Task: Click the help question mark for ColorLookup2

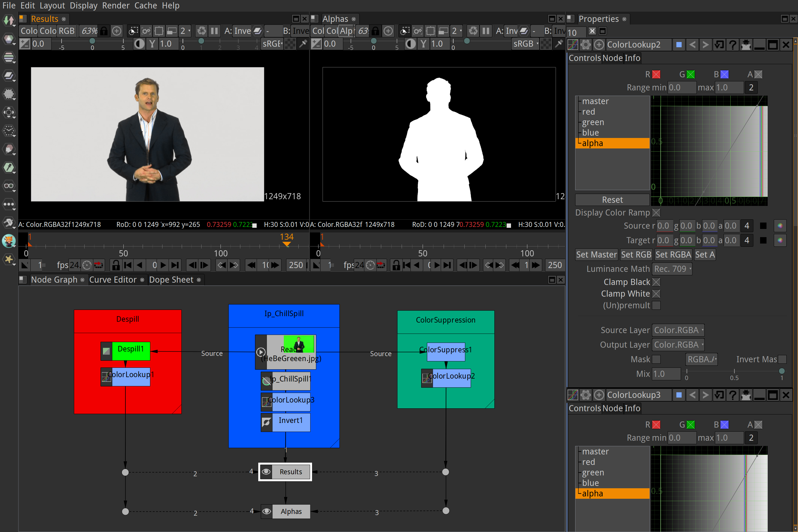Action: pos(733,45)
